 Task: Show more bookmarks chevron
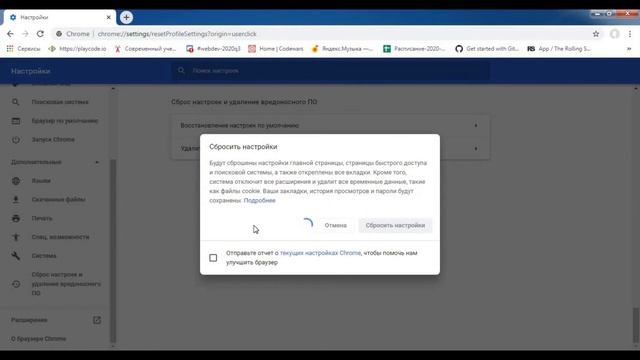[629, 49]
